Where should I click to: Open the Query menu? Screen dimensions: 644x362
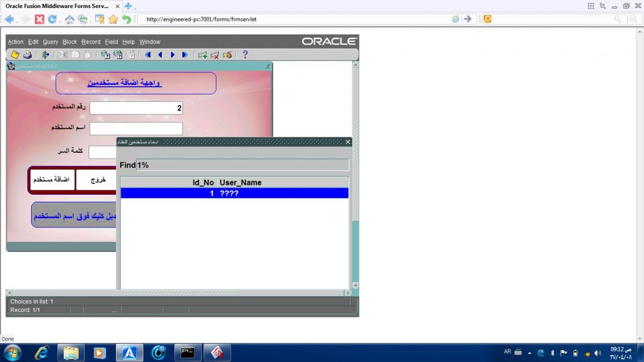(x=50, y=42)
